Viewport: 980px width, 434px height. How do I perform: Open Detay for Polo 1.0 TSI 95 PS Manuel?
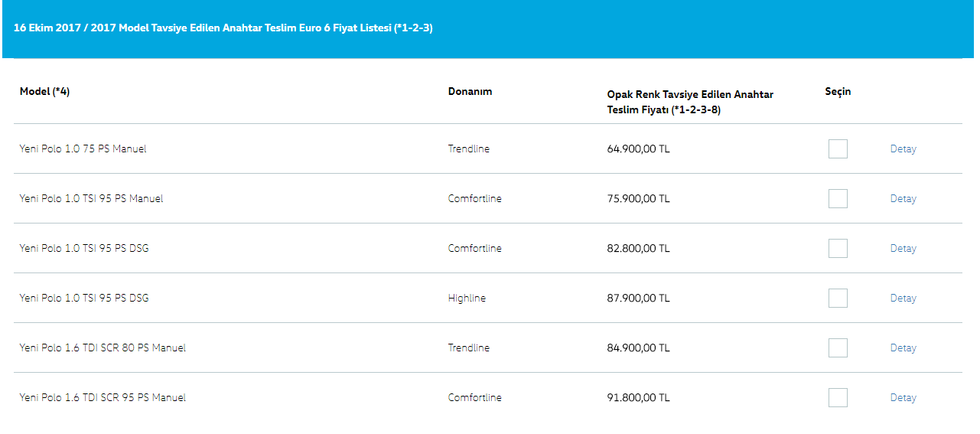tap(903, 199)
